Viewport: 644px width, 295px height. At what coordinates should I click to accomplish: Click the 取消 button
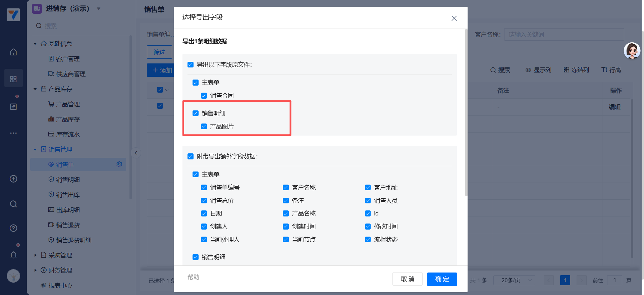pos(407,279)
